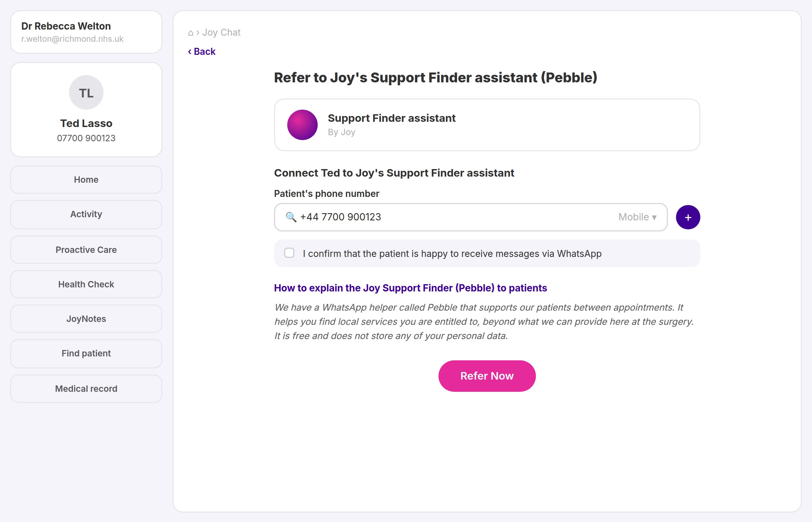Click the pink Support Finder assistant avatar

[x=302, y=125]
